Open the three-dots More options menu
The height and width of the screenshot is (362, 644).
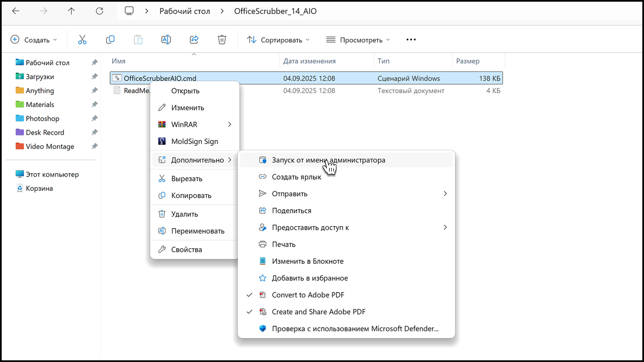tap(411, 40)
